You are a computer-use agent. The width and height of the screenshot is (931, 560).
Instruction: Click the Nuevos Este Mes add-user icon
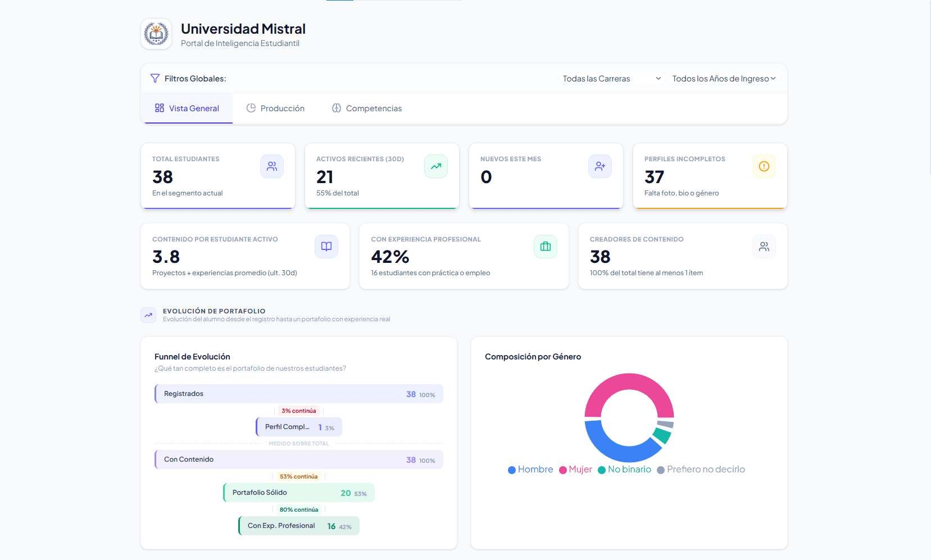tap(600, 166)
